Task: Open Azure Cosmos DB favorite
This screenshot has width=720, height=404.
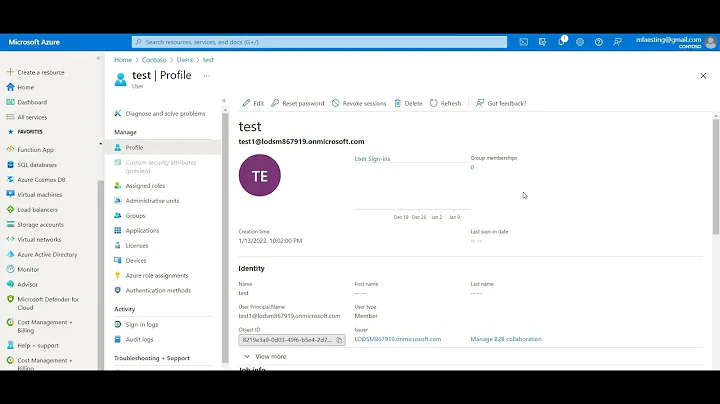Action: pyautogui.click(x=41, y=180)
